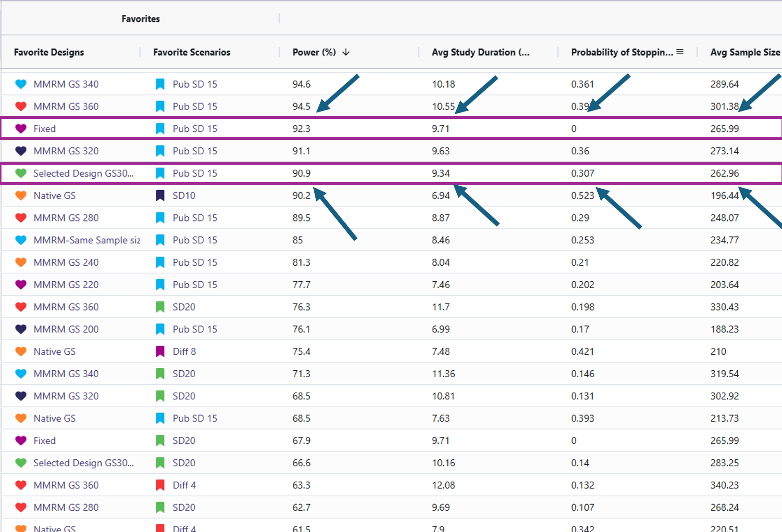Screen dimensions: 782x532
Task: Click the blue heart beside MMRM GS 340 Pub SD 15
Action: [x=21, y=84]
